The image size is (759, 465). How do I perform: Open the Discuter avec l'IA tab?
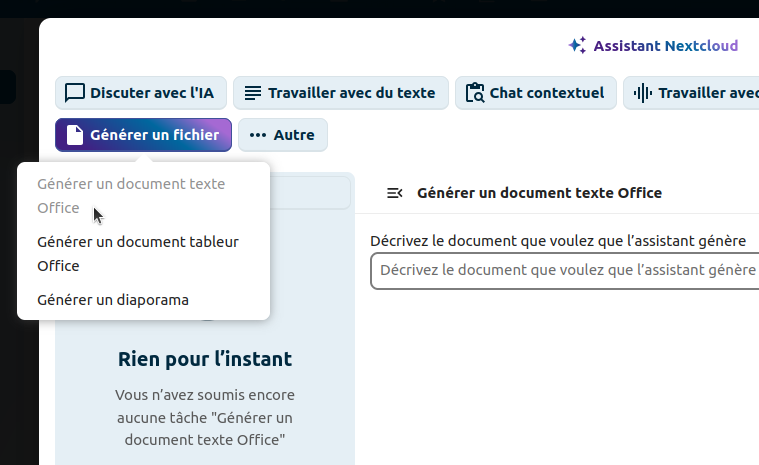[x=141, y=93]
